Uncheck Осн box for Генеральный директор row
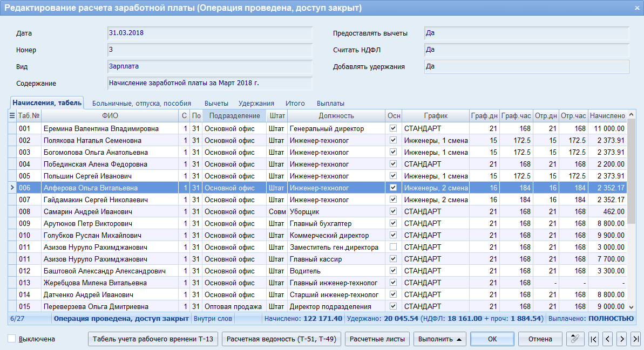The width and height of the screenshot is (644, 350). pyautogui.click(x=394, y=128)
